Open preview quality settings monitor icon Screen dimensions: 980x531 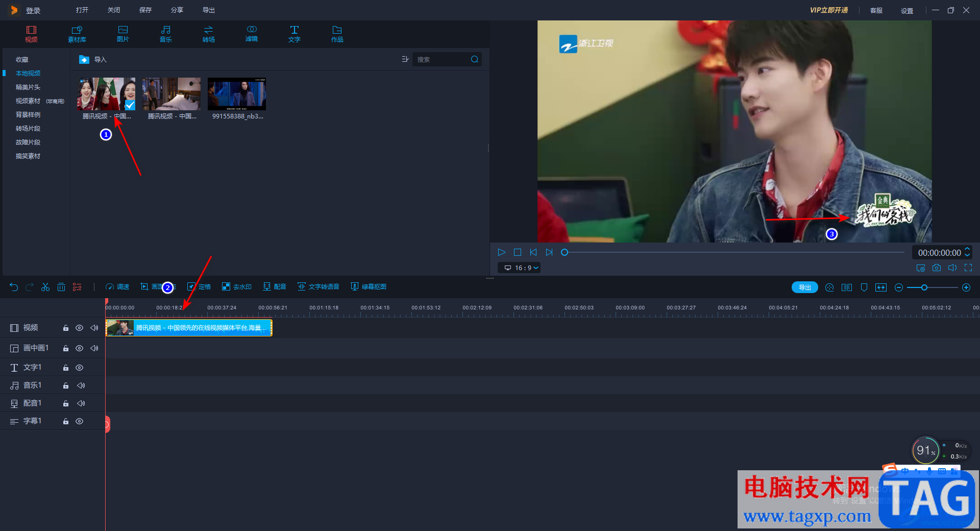(921, 268)
